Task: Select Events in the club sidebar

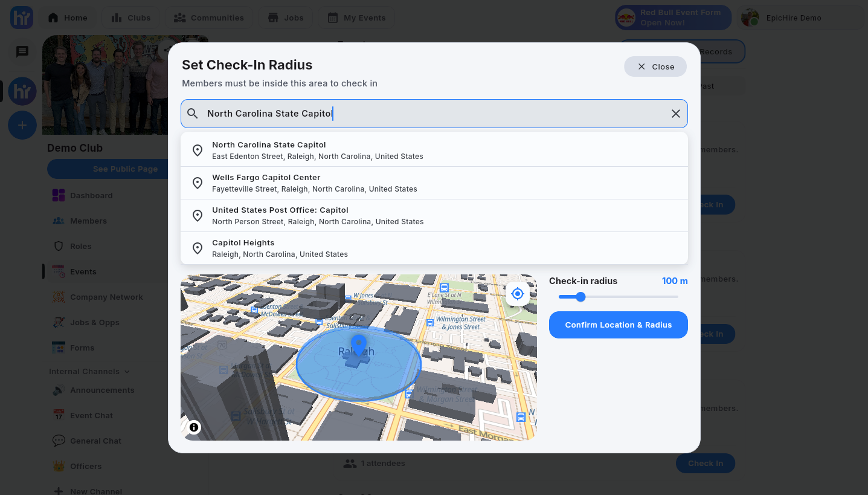Action: pos(83,271)
